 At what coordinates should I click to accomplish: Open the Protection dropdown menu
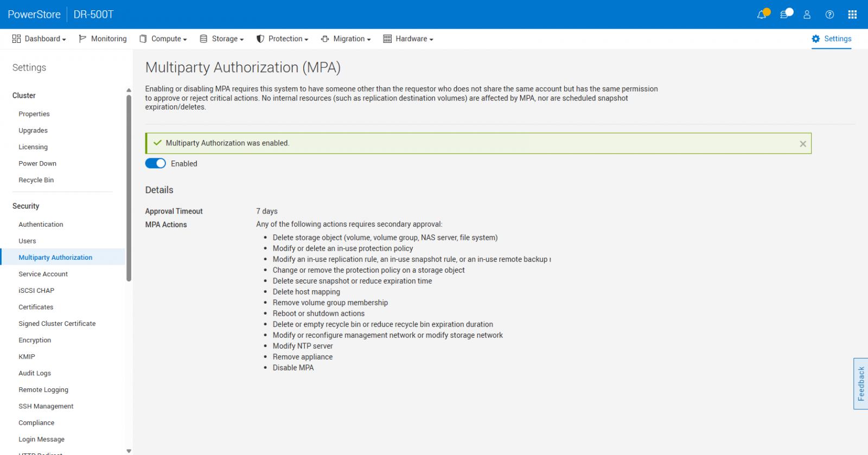[x=283, y=39]
